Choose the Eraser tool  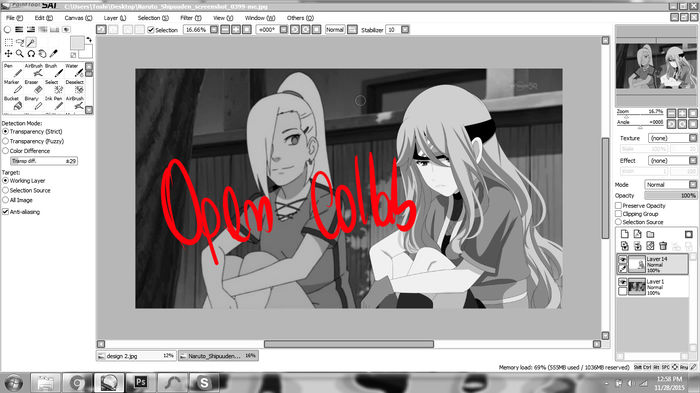click(x=34, y=87)
